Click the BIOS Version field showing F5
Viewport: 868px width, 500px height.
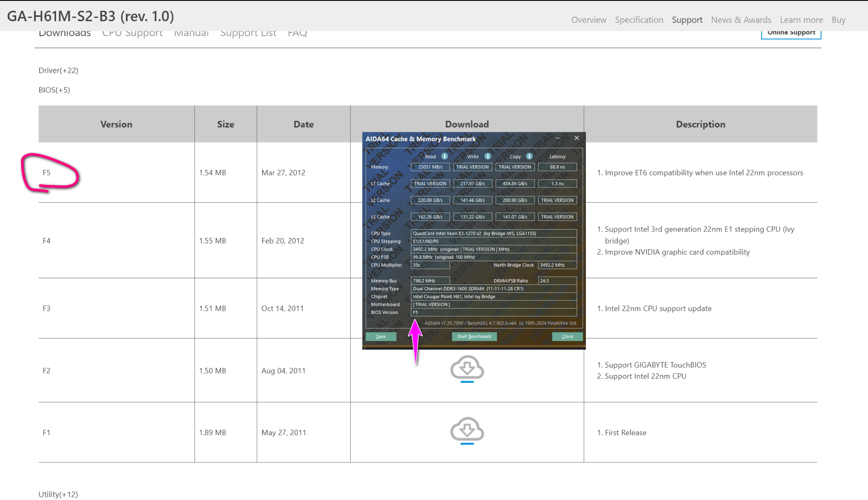coord(493,312)
